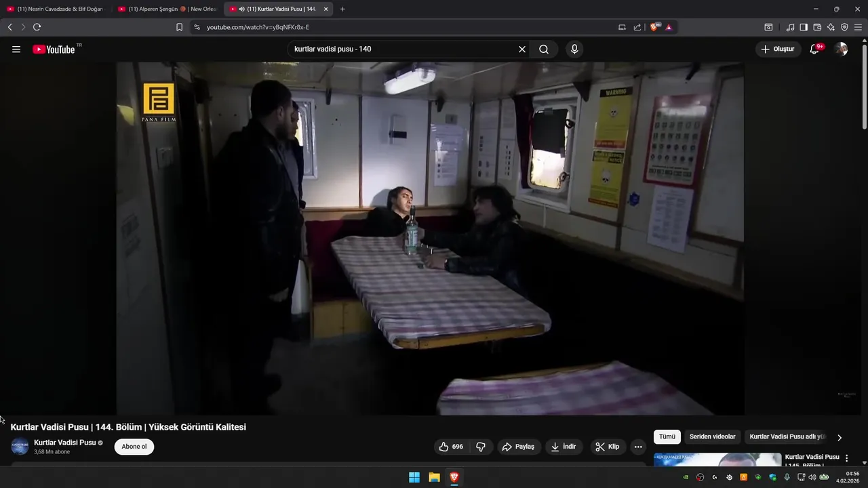Open the taskbar clock and date

point(848,477)
